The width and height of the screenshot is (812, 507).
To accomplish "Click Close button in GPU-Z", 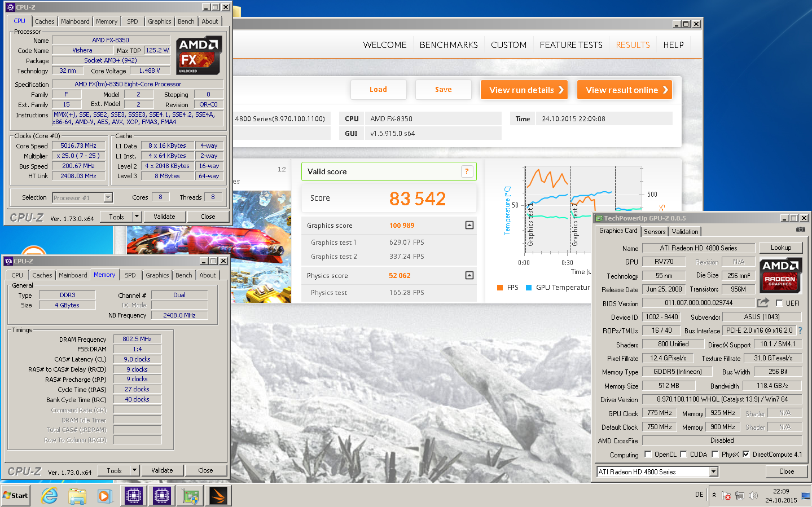I will (x=787, y=471).
